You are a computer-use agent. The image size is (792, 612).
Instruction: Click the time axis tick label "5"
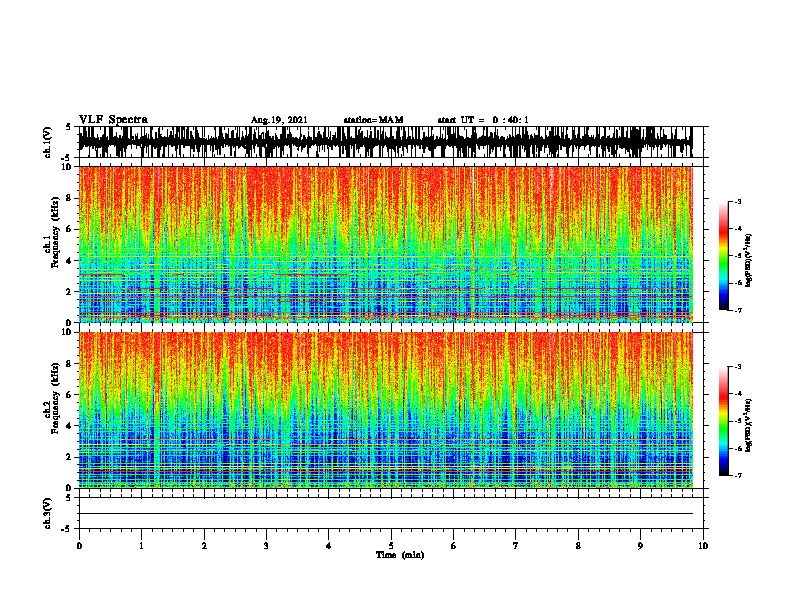(391, 546)
